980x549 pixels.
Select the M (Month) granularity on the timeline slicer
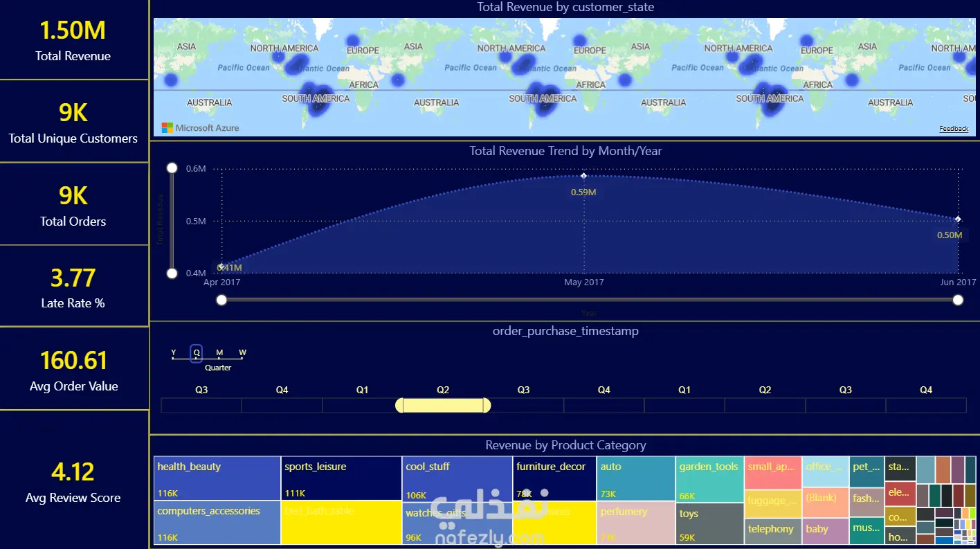tap(219, 353)
